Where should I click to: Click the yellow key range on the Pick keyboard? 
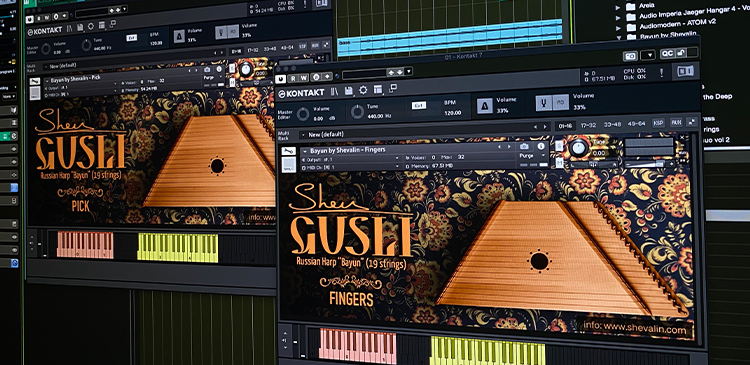coord(177,247)
